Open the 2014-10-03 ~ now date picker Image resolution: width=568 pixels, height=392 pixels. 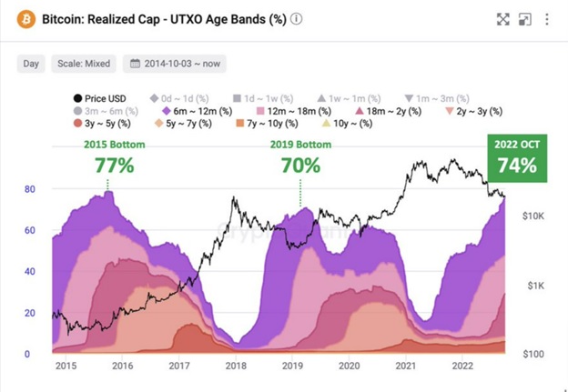click(175, 64)
